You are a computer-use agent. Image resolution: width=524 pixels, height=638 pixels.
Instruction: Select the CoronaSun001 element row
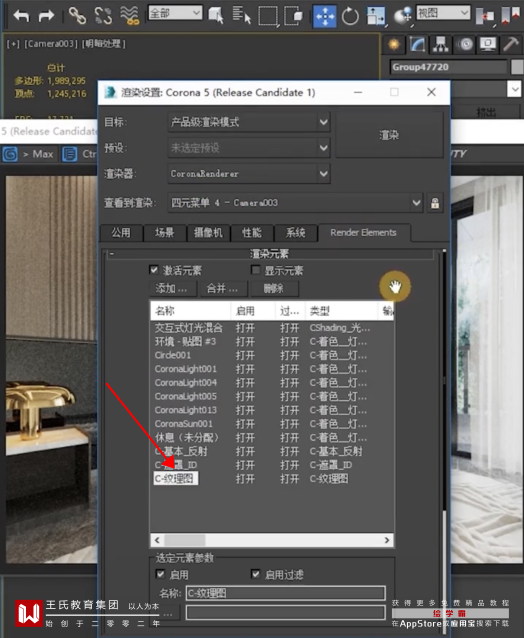click(x=272, y=424)
